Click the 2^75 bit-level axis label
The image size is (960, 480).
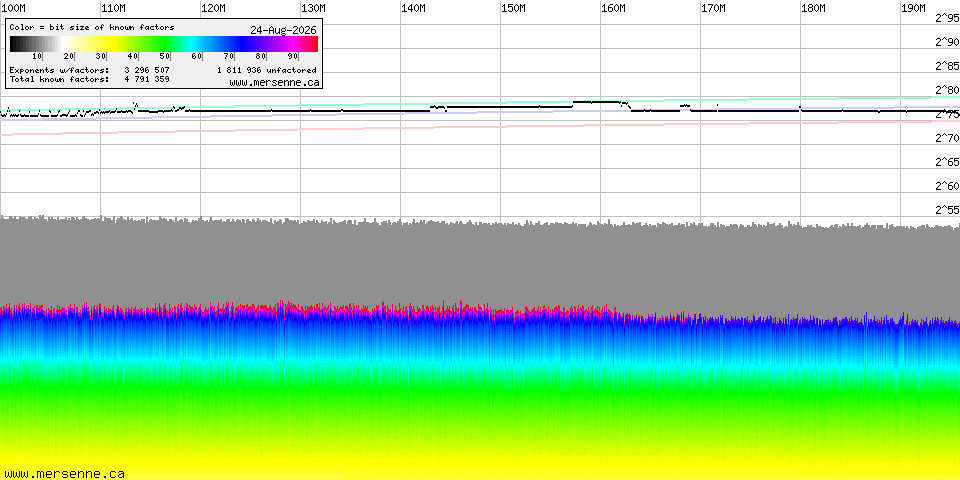pyautogui.click(x=947, y=114)
